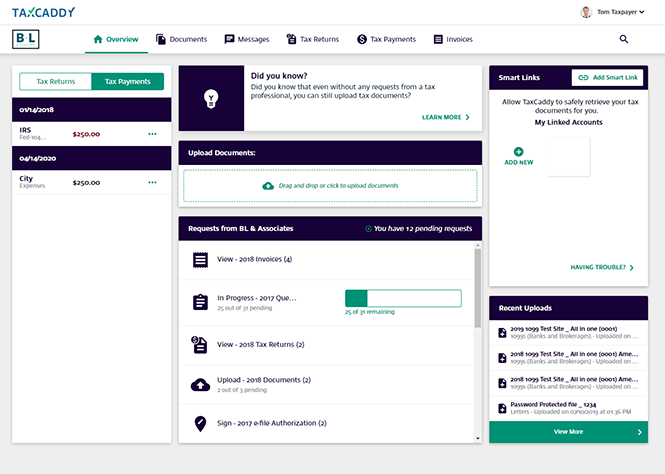The height and width of the screenshot is (474, 665).
Task: Click the Sign e-file pen icon
Action: [200, 424]
